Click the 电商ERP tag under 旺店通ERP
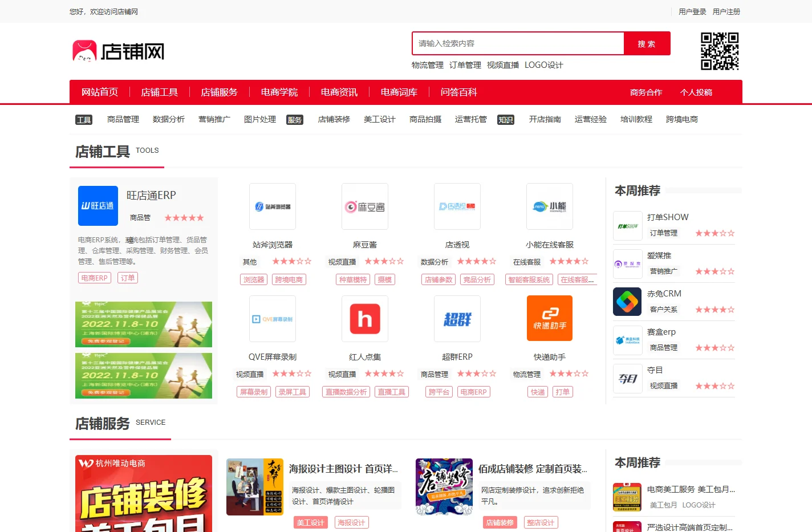Screen dimensions: 812x532 point(95,278)
